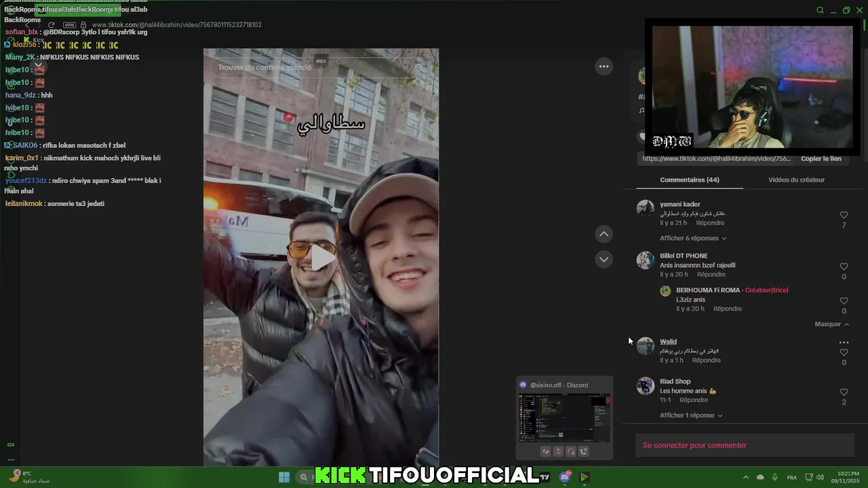Viewport: 868px width, 488px height.
Task: Open yamani kader's profile avatar
Action: [x=646, y=208]
